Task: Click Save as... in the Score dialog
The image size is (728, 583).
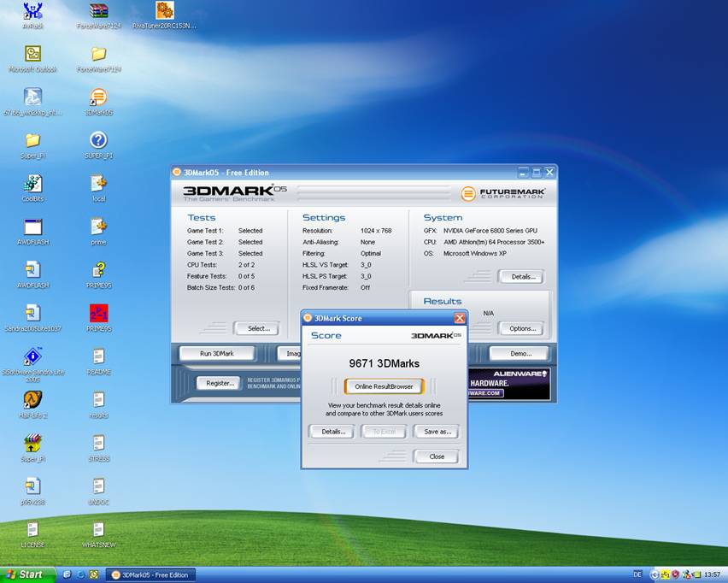Action: (437, 432)
